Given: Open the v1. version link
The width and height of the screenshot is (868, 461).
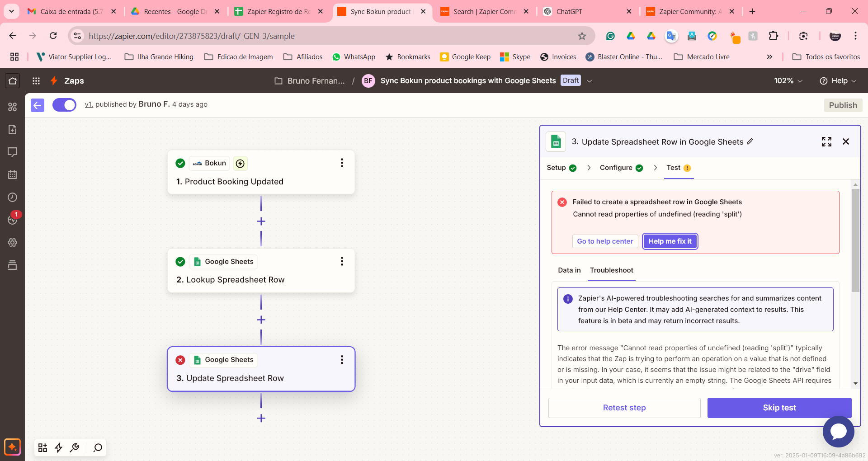Looking at the screenshot, I should click(89, 104).
